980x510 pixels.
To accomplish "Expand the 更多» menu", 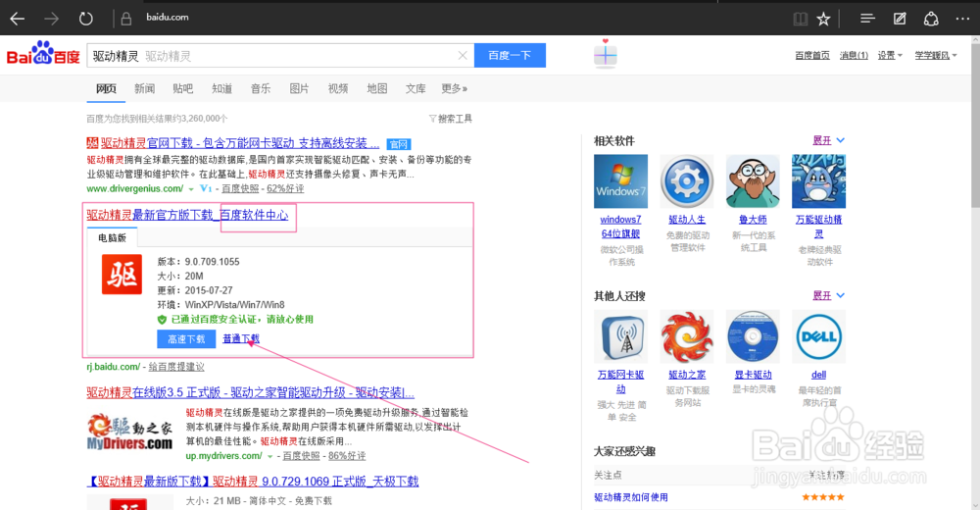I will (455, 89).
